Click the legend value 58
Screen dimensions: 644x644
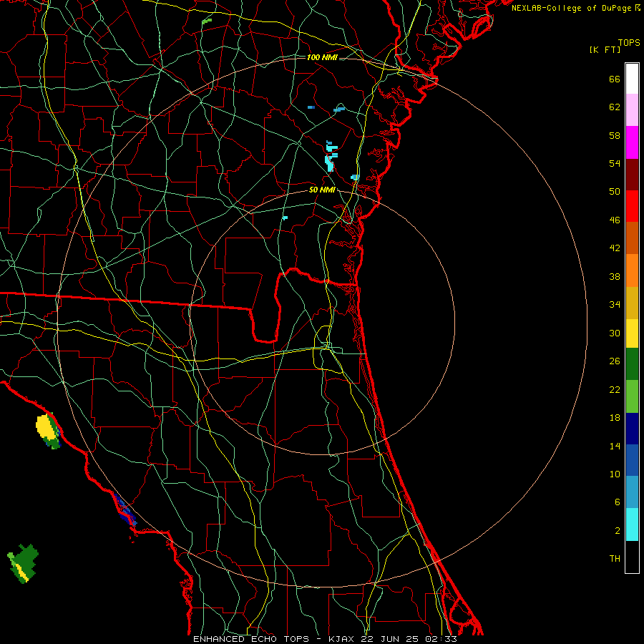pos(615,135)
